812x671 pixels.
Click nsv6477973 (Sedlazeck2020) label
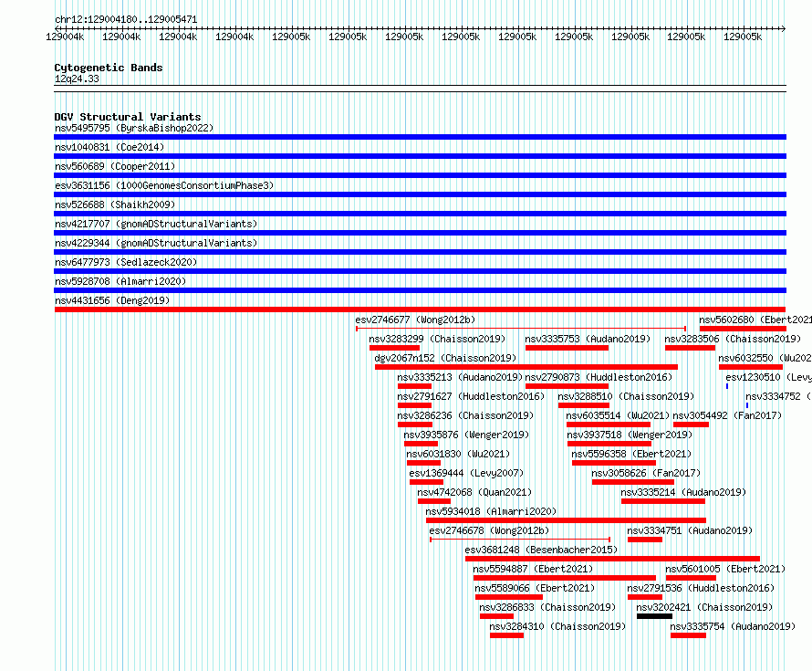tap(126, 262)
